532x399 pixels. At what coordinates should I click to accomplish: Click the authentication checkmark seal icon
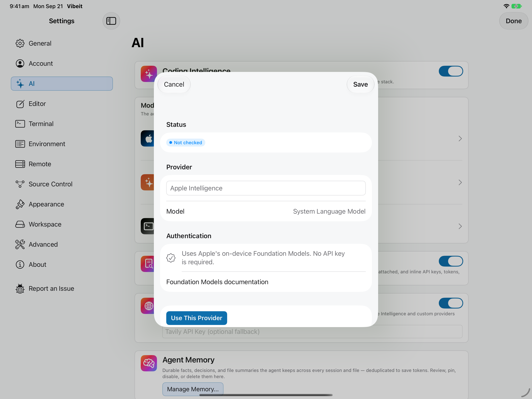[171, 258]
